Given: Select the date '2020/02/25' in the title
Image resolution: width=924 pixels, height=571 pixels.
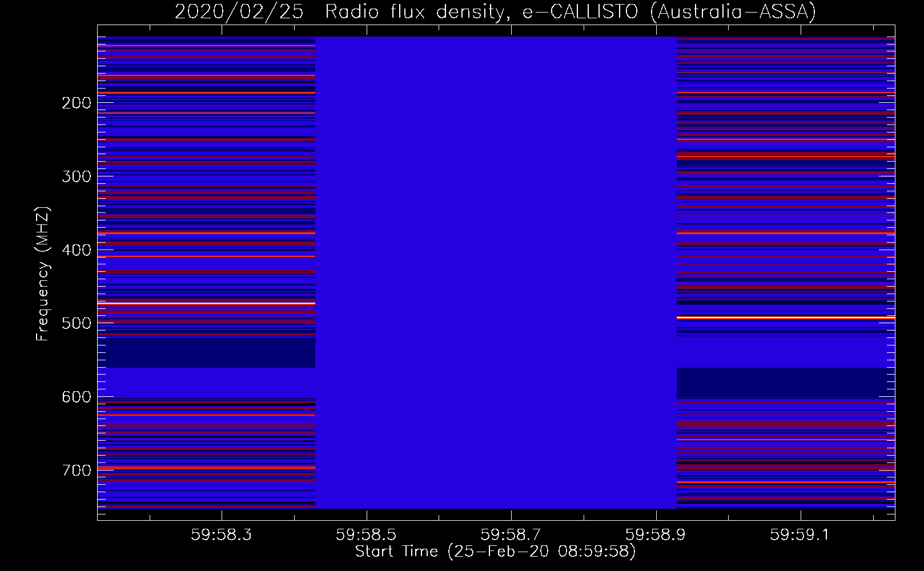Looking at the screenshot, I should tap(239, 12).
